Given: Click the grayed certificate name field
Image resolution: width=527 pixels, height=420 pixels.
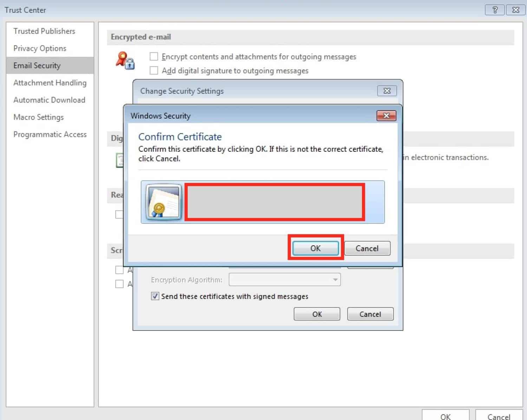Looking at the screenshot, I should click(275, 202).
